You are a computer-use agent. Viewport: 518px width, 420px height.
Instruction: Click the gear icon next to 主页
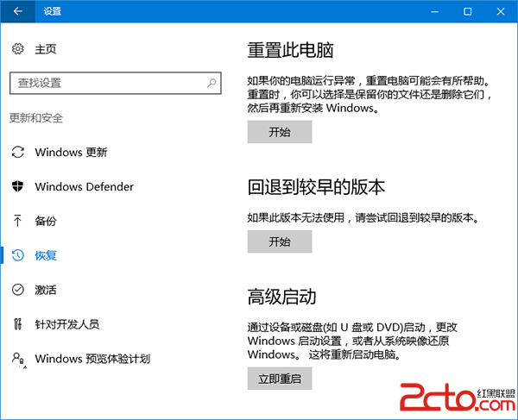[x=18, y=49]
